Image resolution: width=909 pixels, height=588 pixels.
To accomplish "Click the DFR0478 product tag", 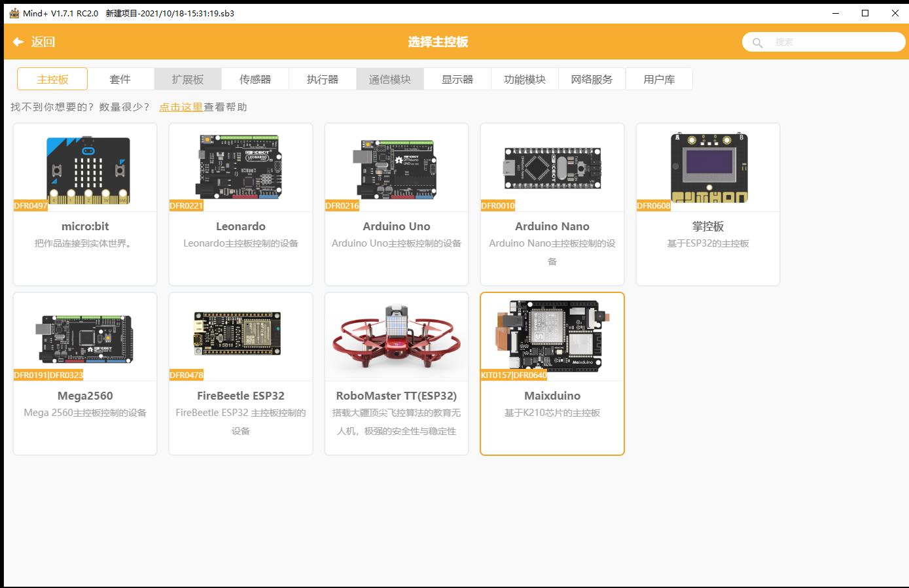I will pyautogui.click(x=187, y=375).
